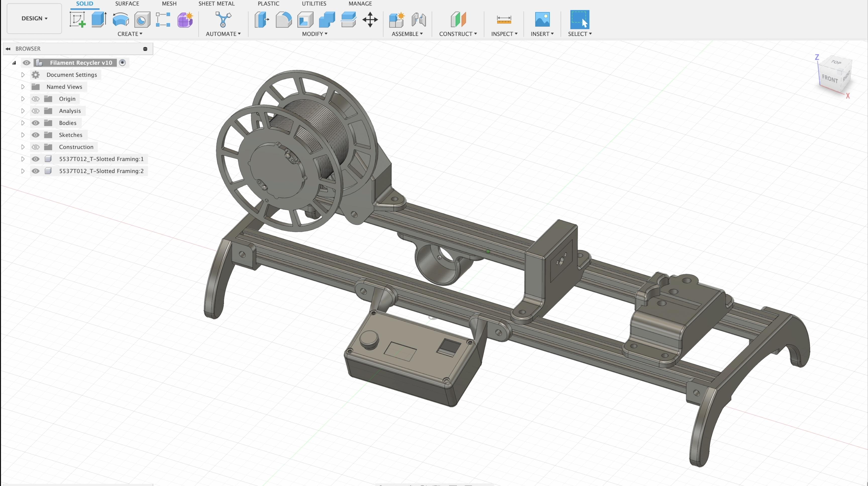Open the MODIFY dropdown menu
Viewport: 868px width, 486px height.
[x=314, y=34]
